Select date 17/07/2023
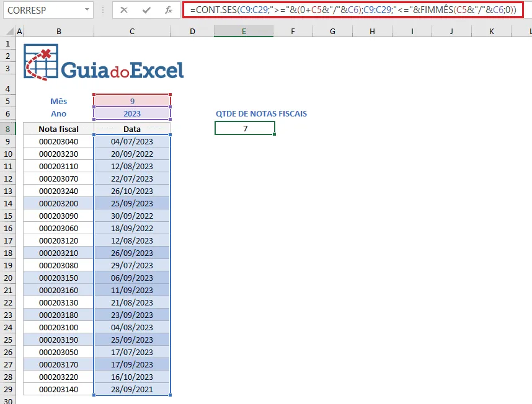 click(132, 353)
